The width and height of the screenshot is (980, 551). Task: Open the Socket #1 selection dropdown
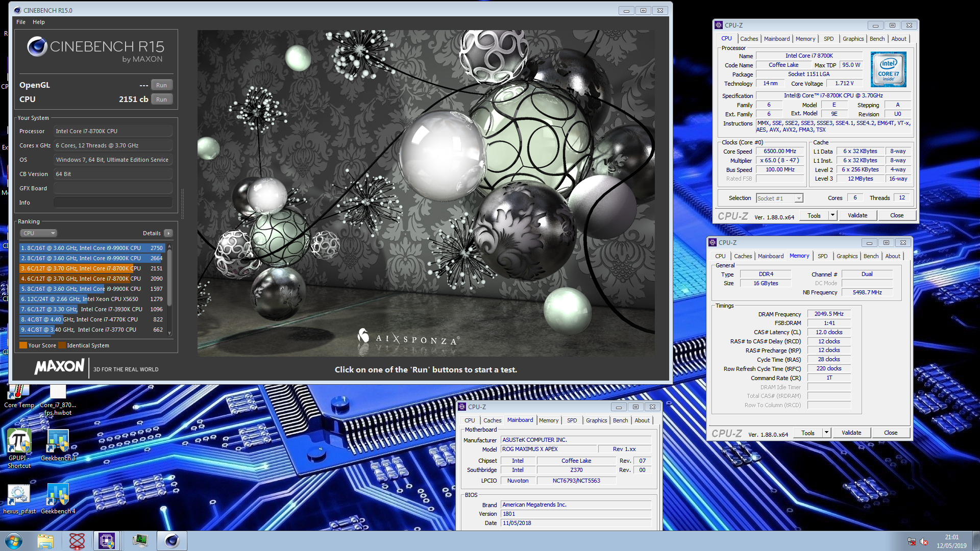coord(779,198)
